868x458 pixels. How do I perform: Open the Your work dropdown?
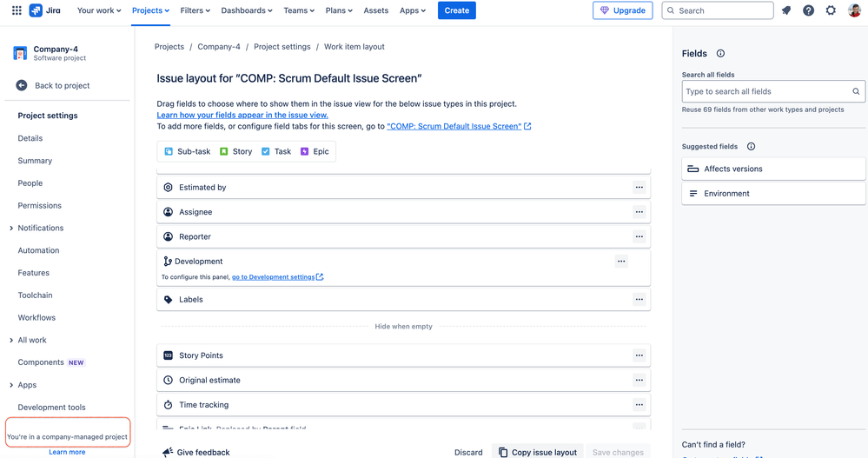(x=99, y=10)
